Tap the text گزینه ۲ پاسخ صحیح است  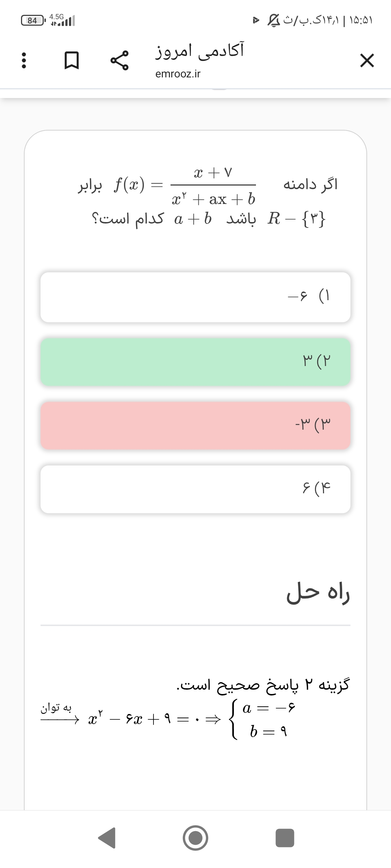pos(263,685)
